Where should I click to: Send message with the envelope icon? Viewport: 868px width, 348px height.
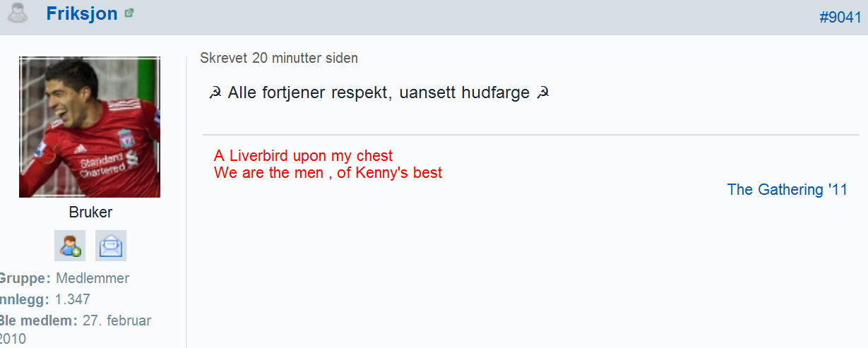[111, 246]
